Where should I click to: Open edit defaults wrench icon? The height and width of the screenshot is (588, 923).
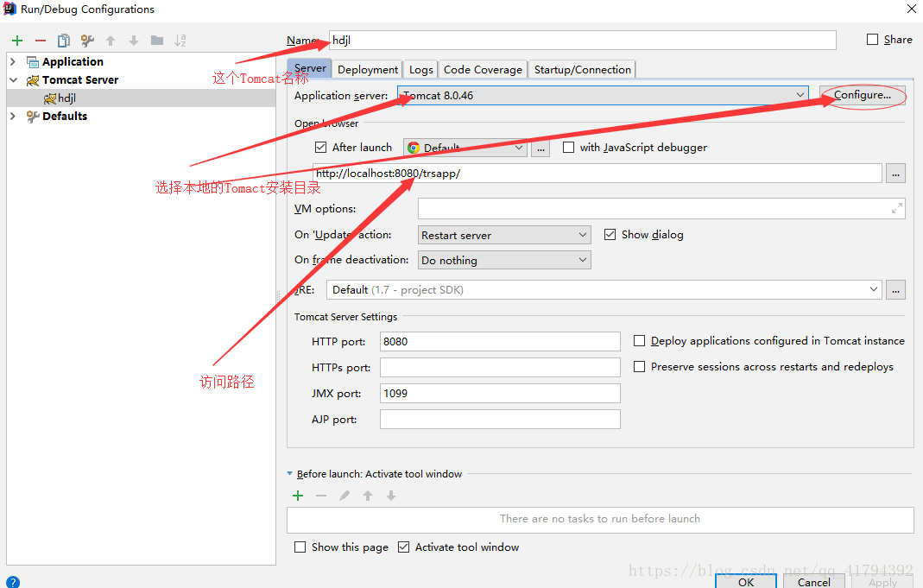87,41
